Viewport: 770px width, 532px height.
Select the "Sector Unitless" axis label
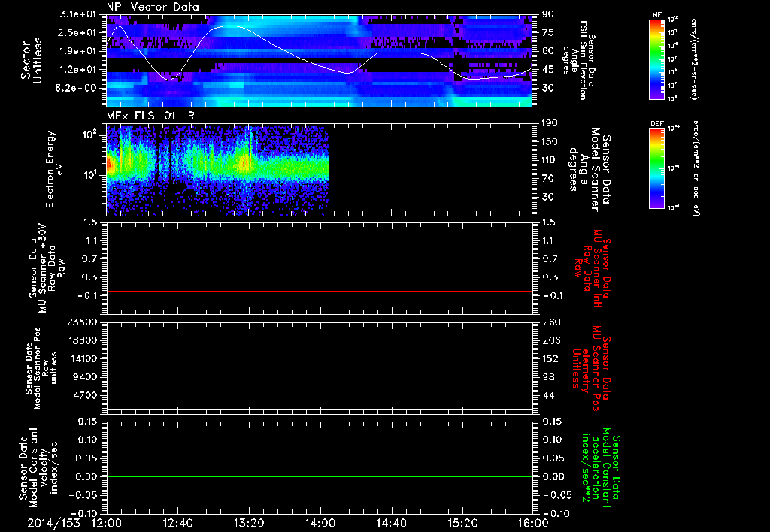coord(32,60)
